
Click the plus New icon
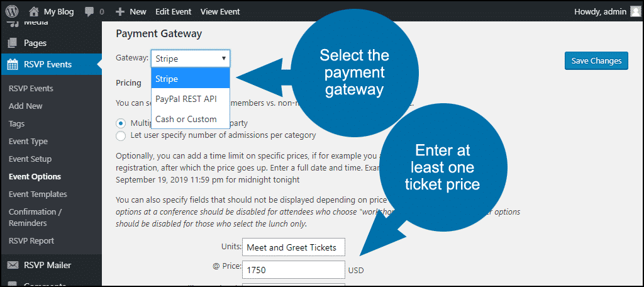click(x=120, y=11)
